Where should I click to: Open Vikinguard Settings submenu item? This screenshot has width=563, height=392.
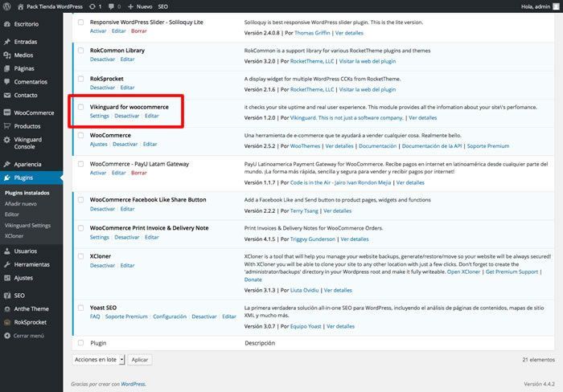[27, 225]
